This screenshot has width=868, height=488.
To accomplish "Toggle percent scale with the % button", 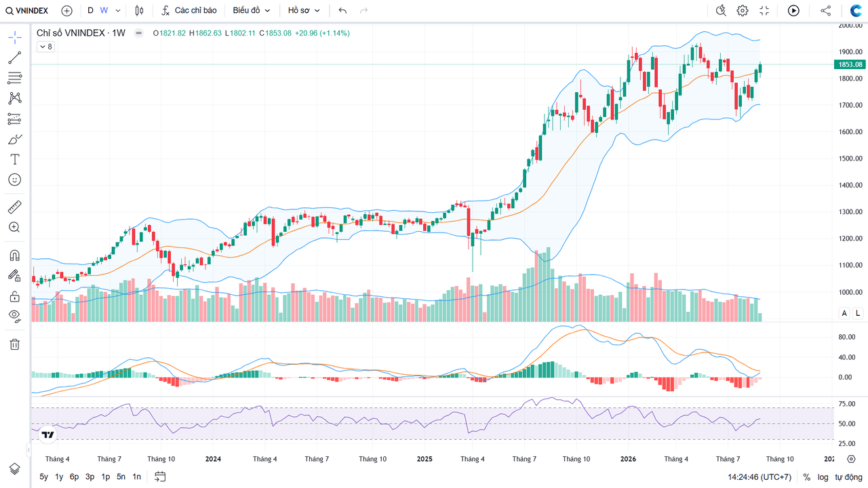I will point(807,477).
